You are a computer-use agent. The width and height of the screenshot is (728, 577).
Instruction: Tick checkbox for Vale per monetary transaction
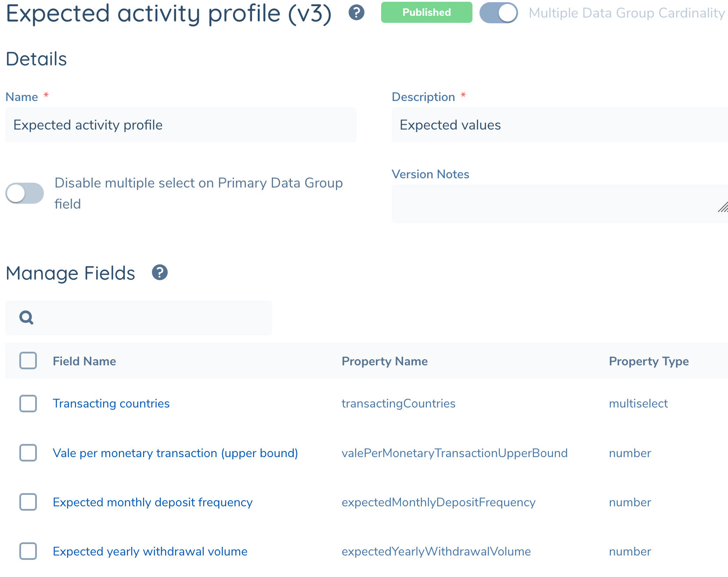28,453
